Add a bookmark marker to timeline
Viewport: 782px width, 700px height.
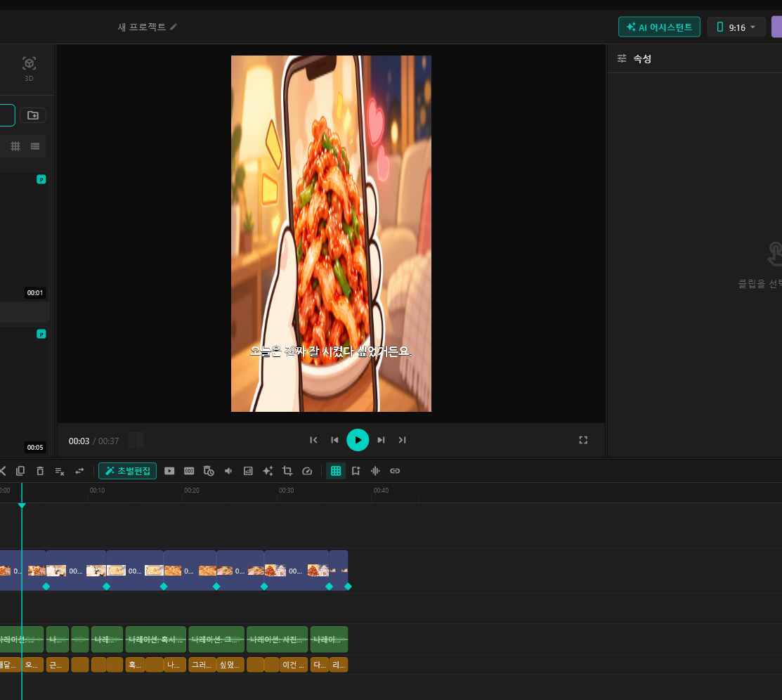click(356, 471)
